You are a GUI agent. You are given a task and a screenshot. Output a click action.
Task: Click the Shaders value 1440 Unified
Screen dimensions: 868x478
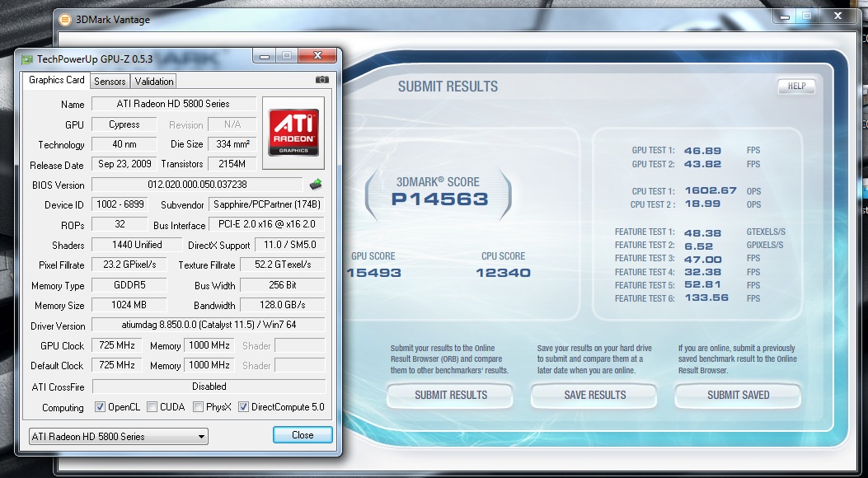point(137,245)
